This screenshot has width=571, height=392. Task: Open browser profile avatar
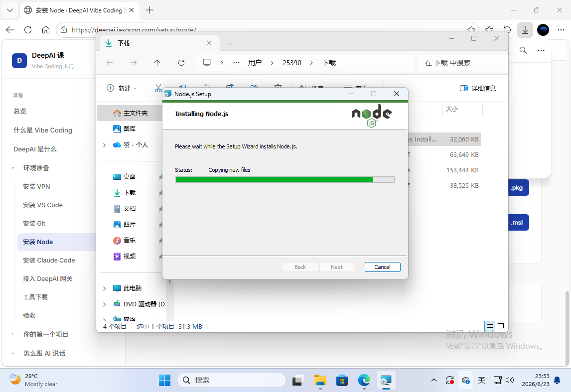(543, 30)
